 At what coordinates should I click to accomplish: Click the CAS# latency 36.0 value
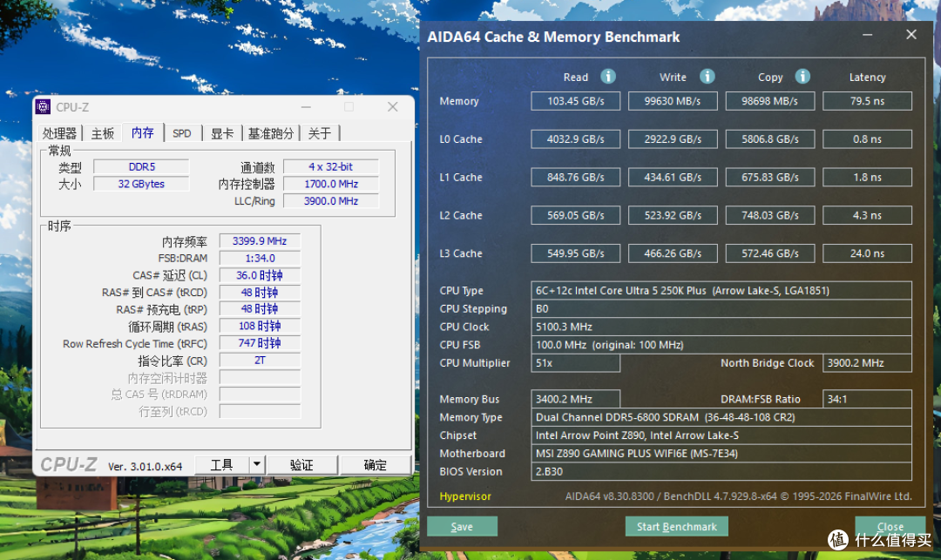click(x=260, y=275)
